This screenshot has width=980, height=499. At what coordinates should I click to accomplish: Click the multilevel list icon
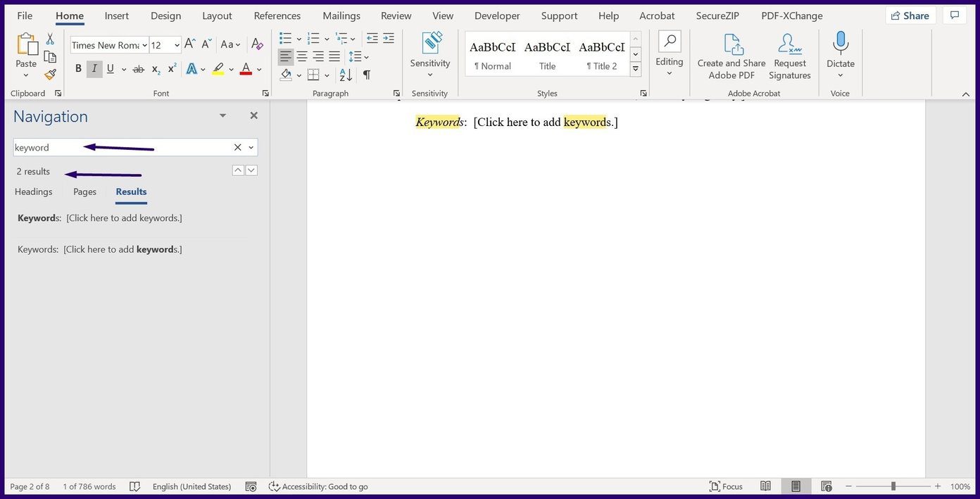pyautogui.click(x=342, y=38)
